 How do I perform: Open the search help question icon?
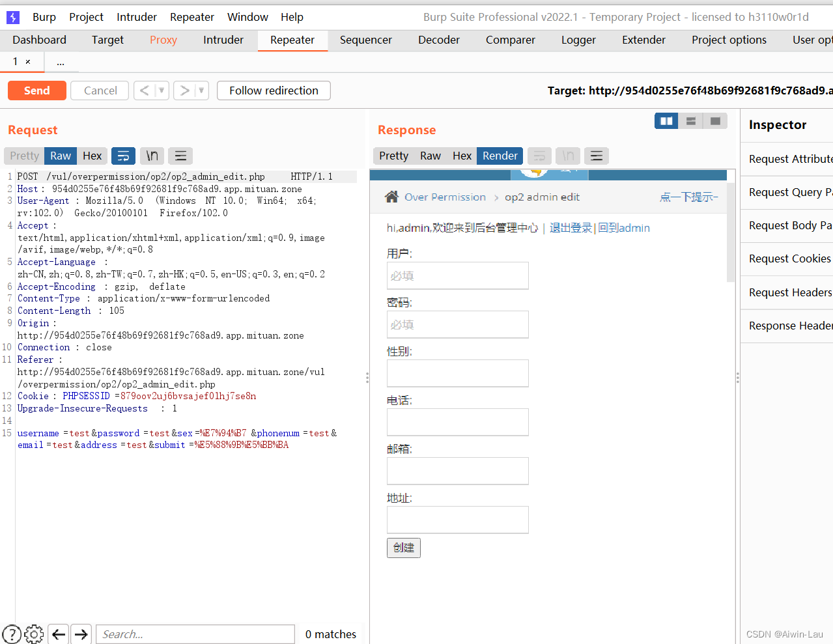pos(12,634)
